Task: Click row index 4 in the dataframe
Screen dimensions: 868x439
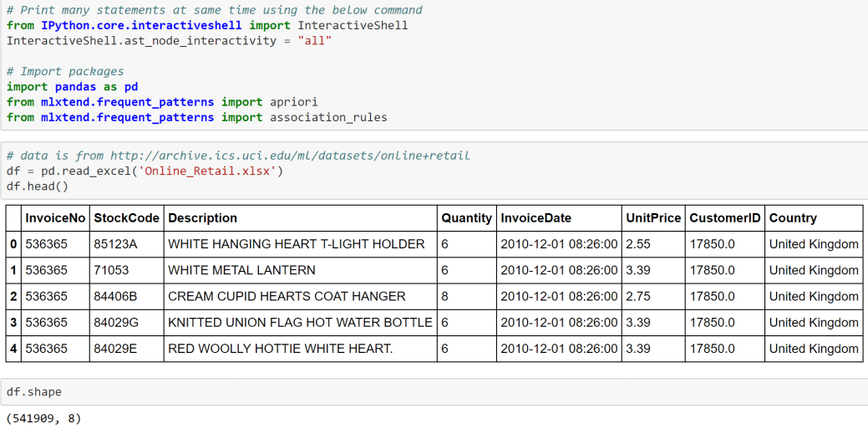Action: tap(13, 349)
